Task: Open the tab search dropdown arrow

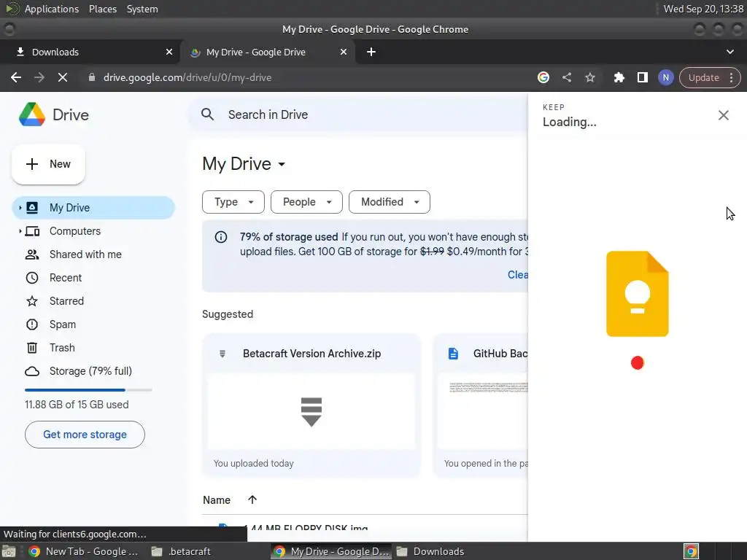Action: [729, 52]
